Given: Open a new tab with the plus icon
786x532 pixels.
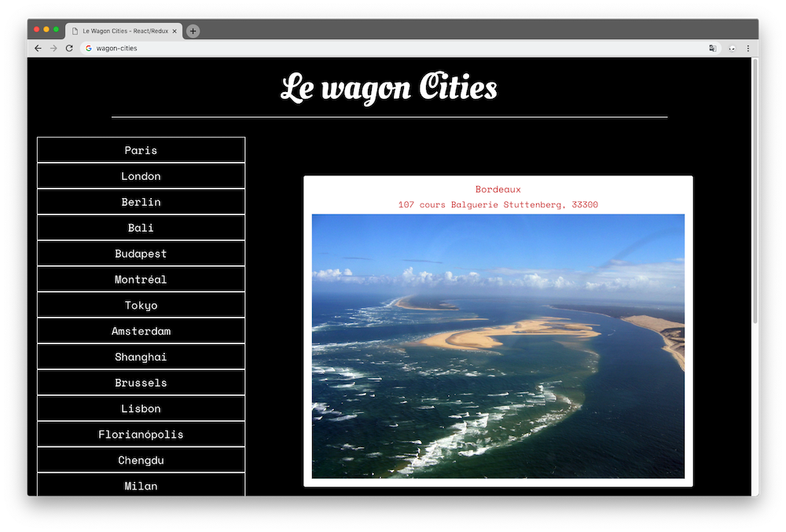Looking at the screenshot, I should point(192,31).
